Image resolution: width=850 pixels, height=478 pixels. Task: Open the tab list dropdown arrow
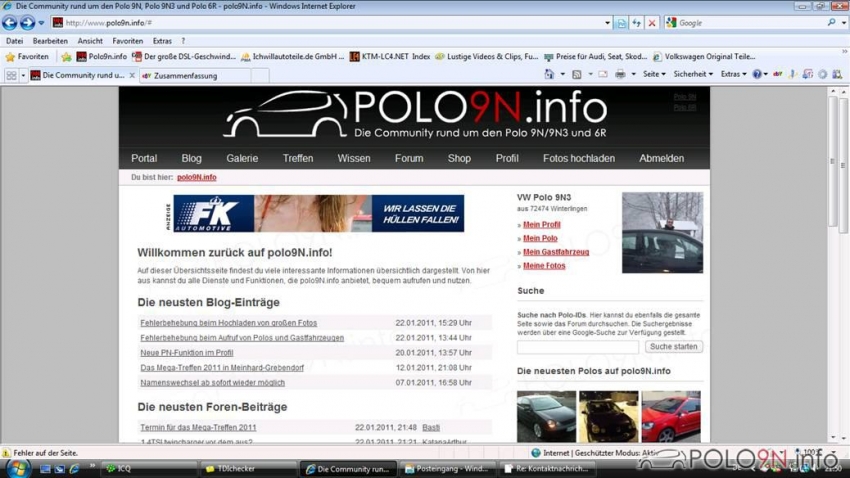click(x=23, y=76)
